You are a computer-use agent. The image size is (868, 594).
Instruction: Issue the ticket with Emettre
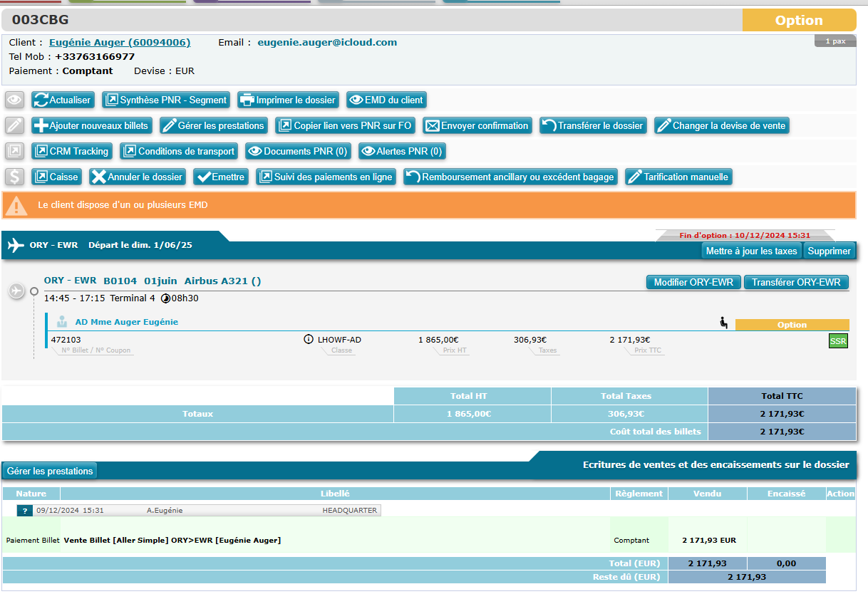pyautogui.click(x=220, y=177)
